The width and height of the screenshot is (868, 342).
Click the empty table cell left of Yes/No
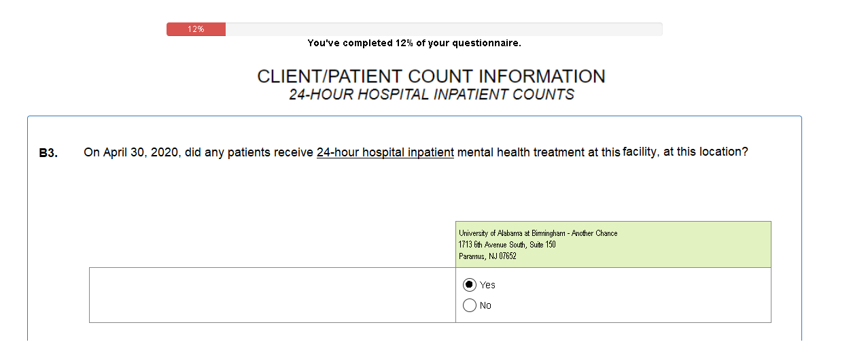(x=272, y=295)
